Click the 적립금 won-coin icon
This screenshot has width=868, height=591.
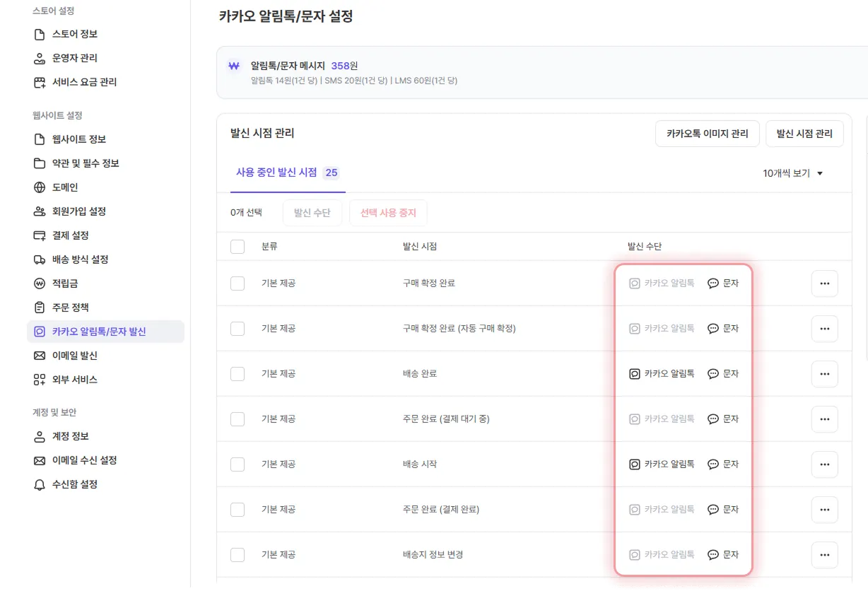pyautogui.click(x=40, y=283)
